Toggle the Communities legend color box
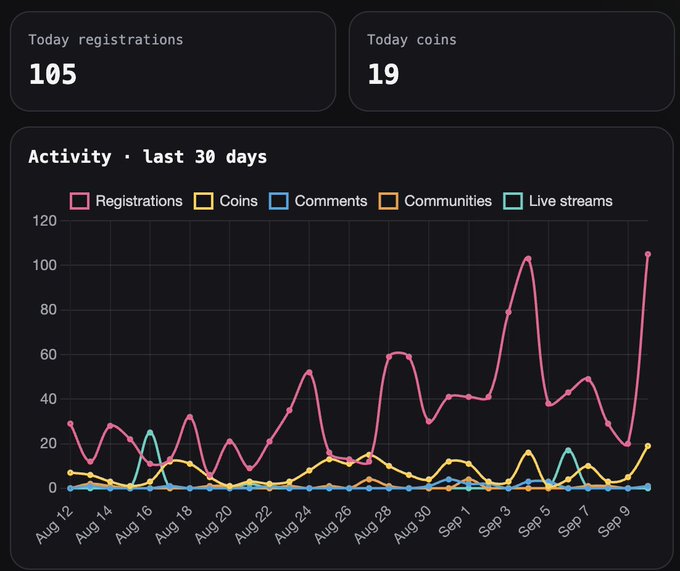Screen dimensions: 680x571 tap(388, 201)
